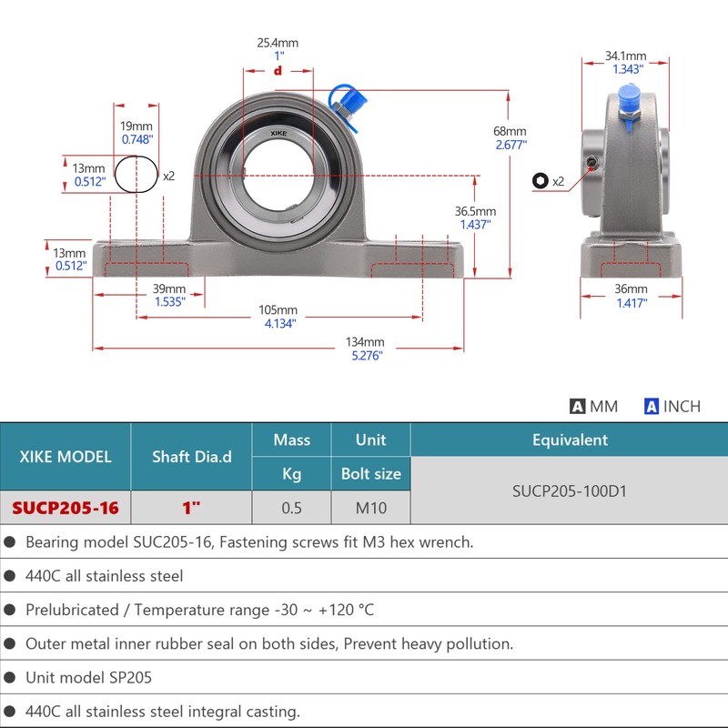The width and height of the screenshot is (728, 728).
Task: Click the Shaft Dia.d column header
Action: pyautogui.click(x=192, y=457)
